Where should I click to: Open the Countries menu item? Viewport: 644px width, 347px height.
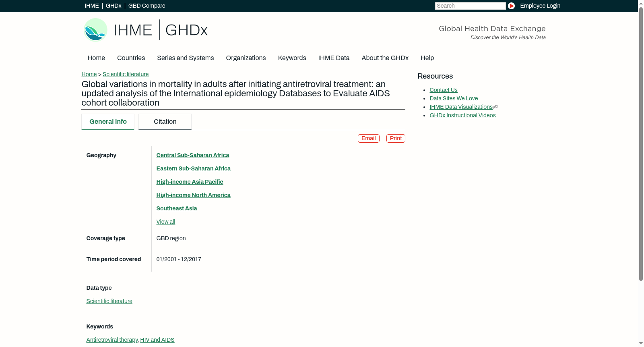tap(131, 58)
